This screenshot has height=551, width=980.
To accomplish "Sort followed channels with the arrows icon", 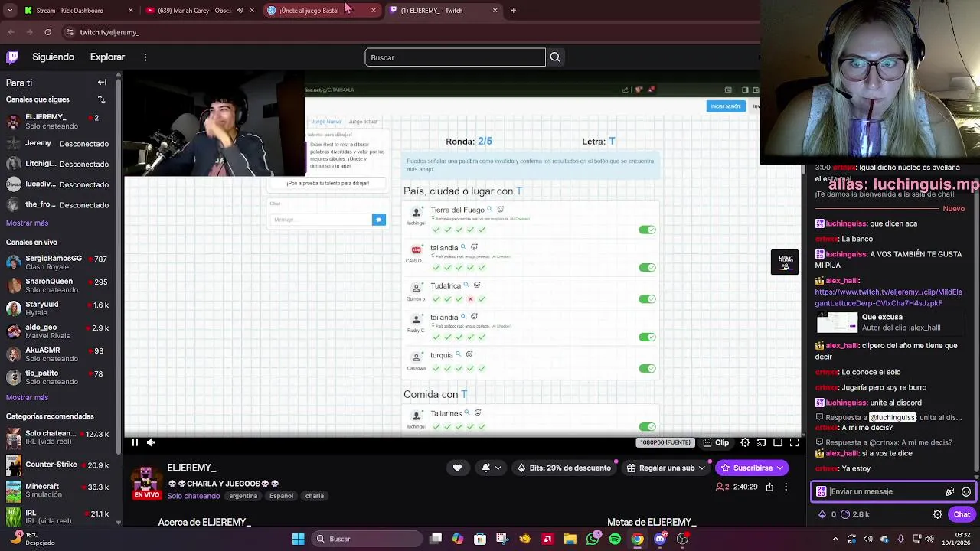I will click(102, 99).
